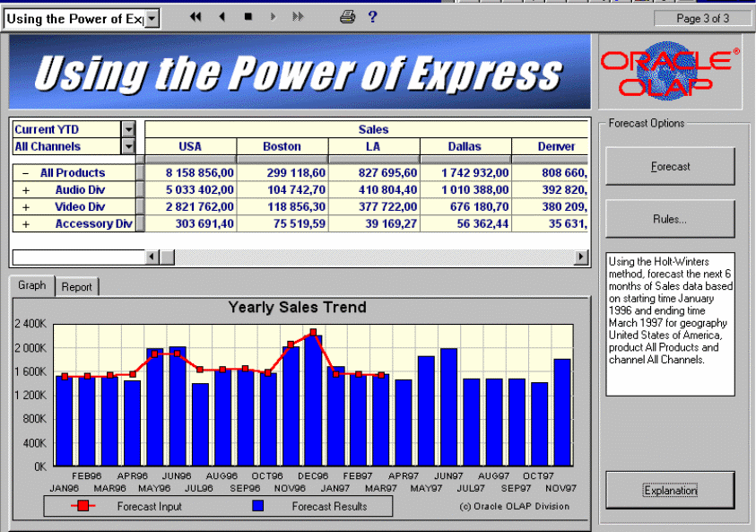Select the Dallas column header
Screen dimensions: 756x532
click(465, 146)
